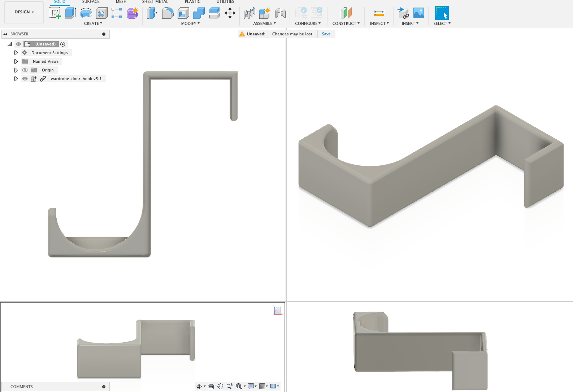Activate the Fillet tool
This screenshot has width=573, height=392.
(168, 13)
